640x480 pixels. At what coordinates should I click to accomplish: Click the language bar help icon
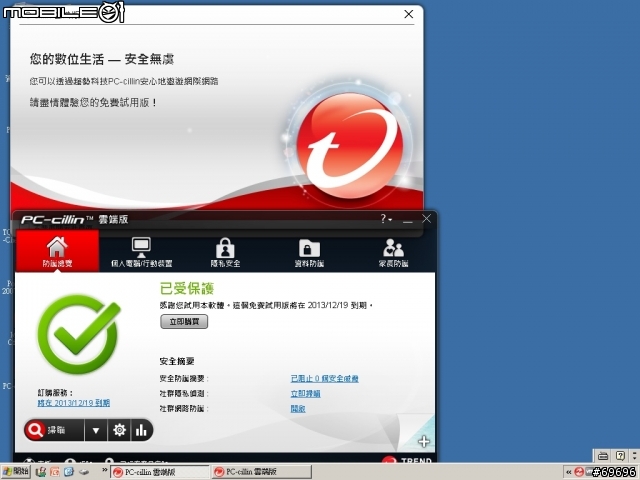[620, 456]
